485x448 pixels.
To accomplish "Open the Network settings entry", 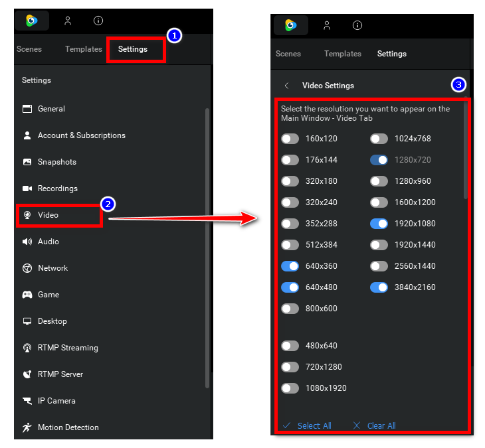I will click(52, 268).
